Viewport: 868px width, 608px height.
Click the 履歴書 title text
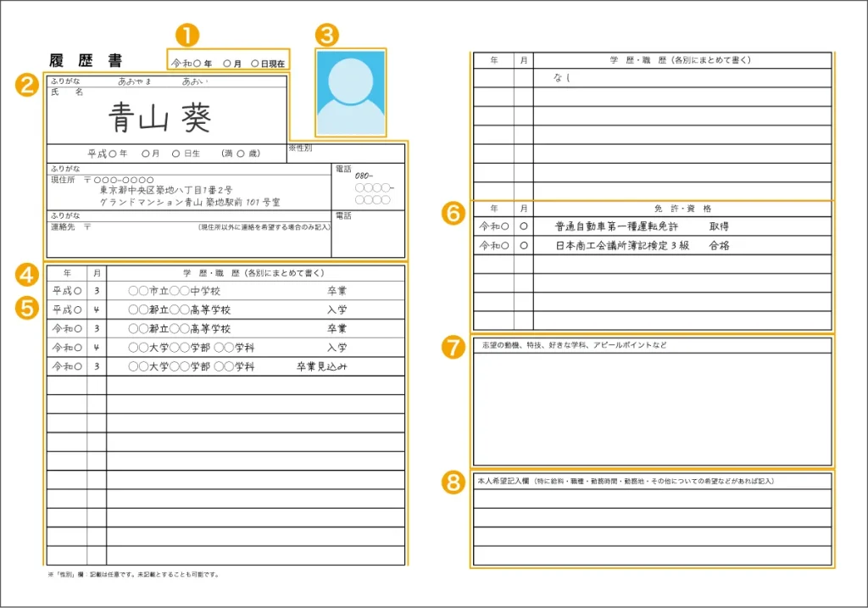point(86,60)
